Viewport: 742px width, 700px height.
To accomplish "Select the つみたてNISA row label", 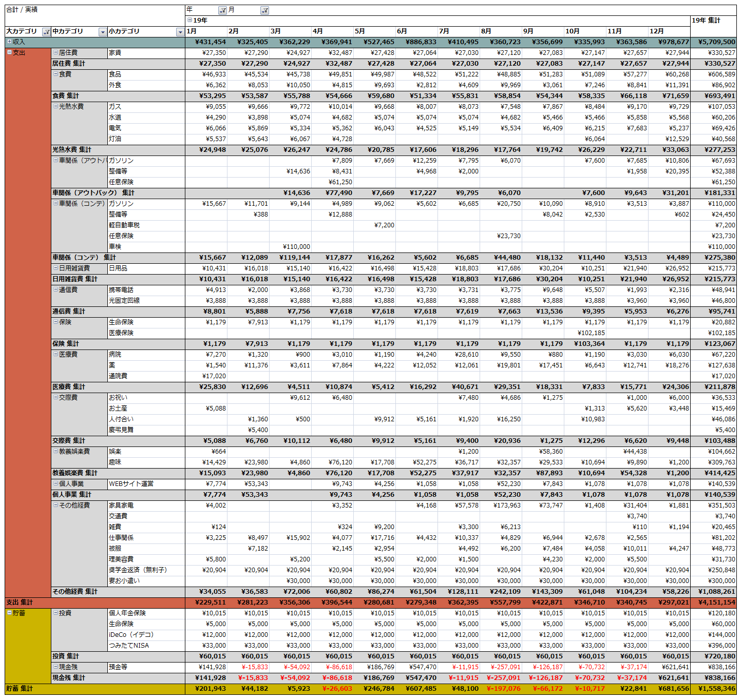I will [146, 645].
